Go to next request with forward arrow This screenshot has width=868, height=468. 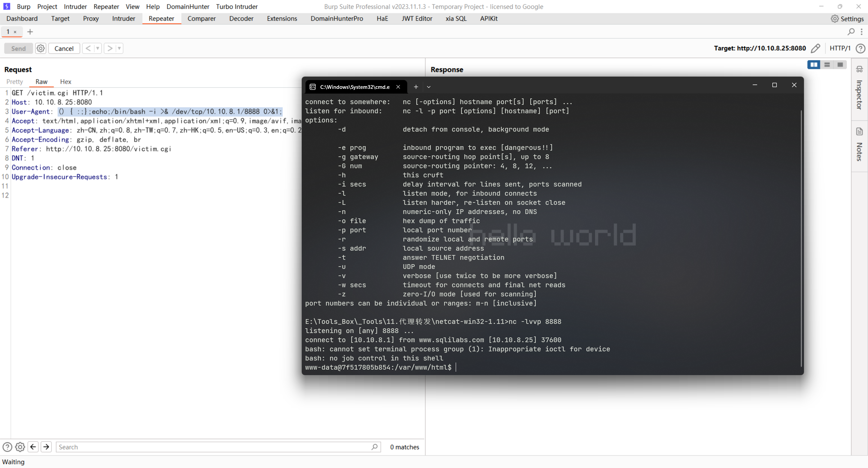110,48
